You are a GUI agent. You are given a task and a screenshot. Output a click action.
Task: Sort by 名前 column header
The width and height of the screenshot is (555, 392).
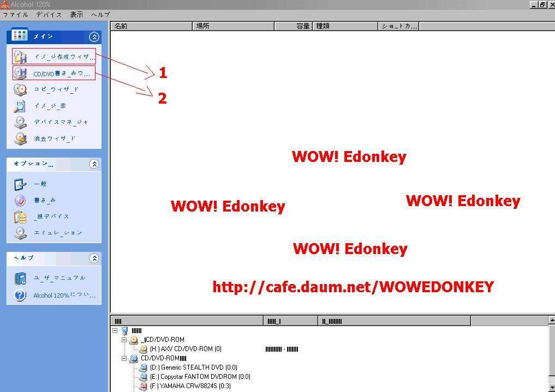point(152,26)
